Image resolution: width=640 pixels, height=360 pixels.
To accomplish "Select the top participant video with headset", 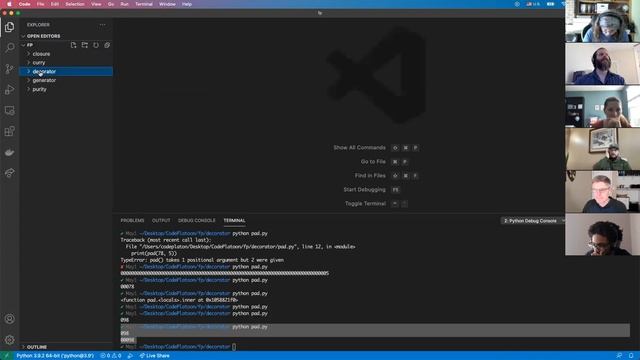I will click(x=602, y=21).
